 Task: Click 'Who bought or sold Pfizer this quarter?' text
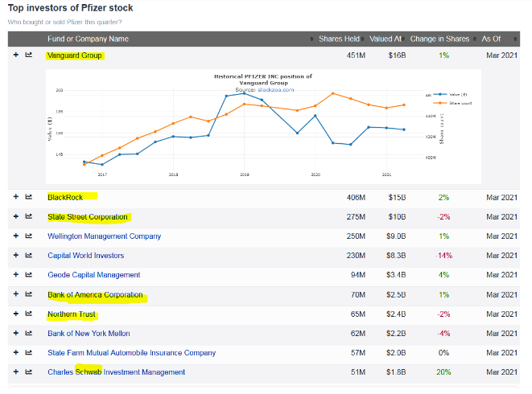tap(64, 22)
